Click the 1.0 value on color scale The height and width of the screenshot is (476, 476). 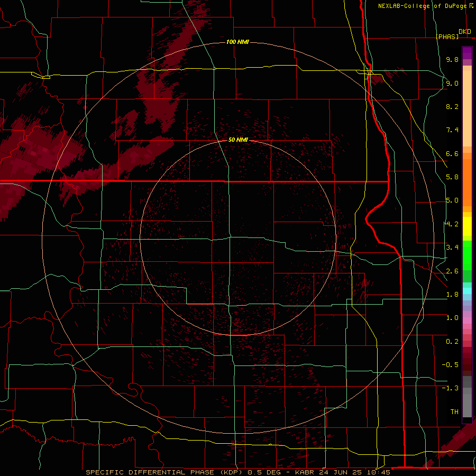point(452,318)
